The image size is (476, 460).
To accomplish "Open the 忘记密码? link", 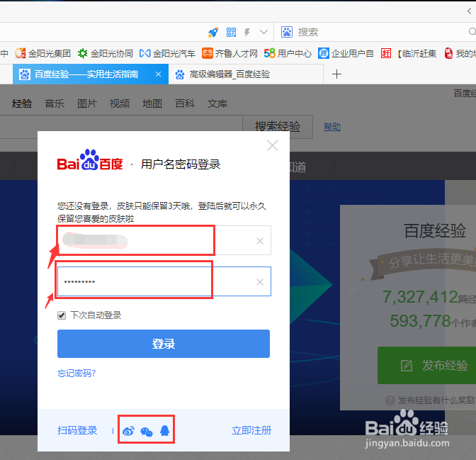I will (x=76, y=373).
